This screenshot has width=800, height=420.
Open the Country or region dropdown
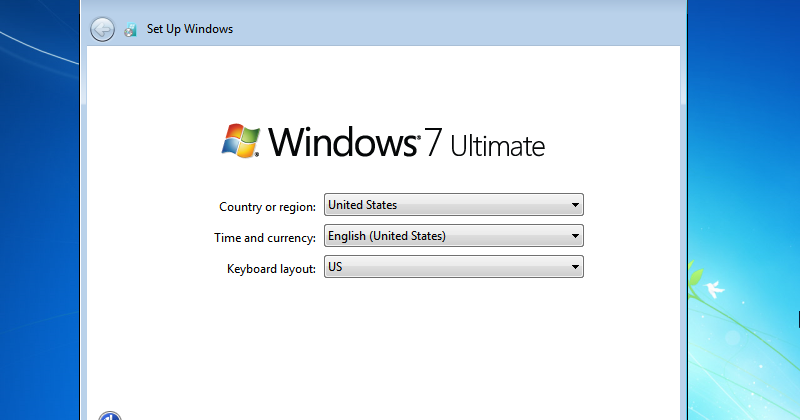pos(454,205)
